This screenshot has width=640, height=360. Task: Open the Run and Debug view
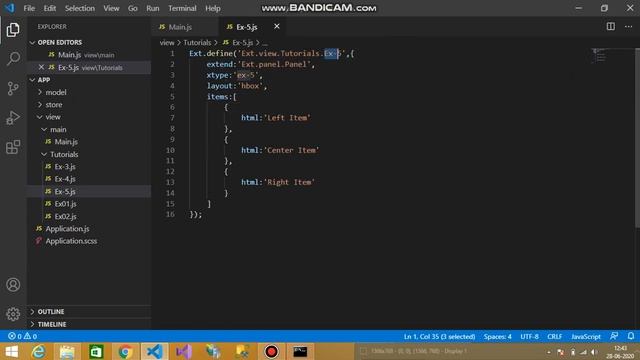(x=13, y=118)
